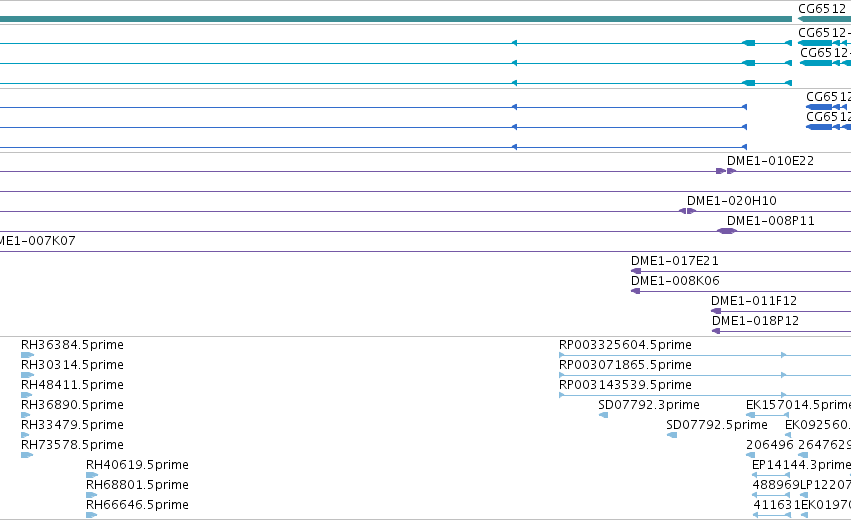851x520 pixels.
Task: Select the RP003143539.5prime label
Action: [x=625, y=385]
